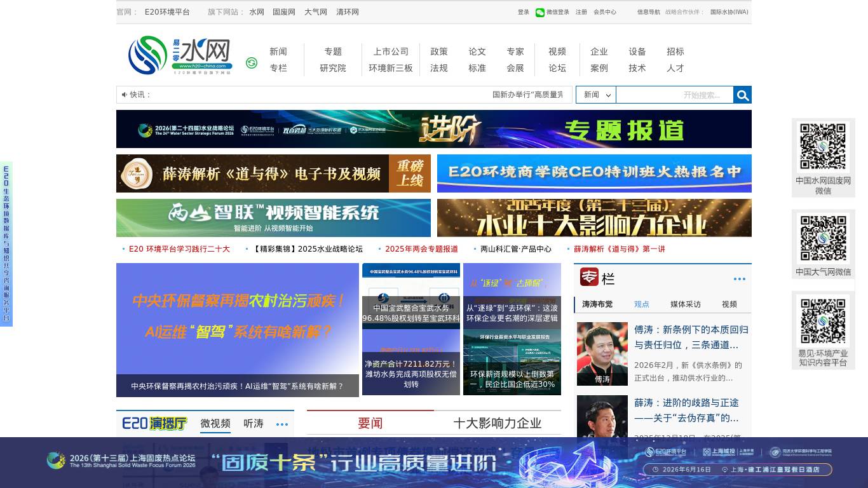Open 上市公司 navigation item
Image resolution: width=868 pixels, height=488 pixels.
pyautogui.click(x=391, y=51)
